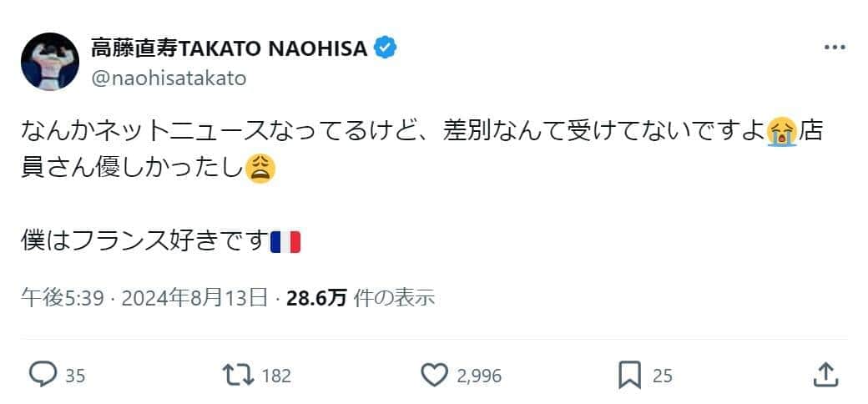Viewport: 868px width, 404px height.
Task: Click the French flag emoji
Action: coord(285,242)
